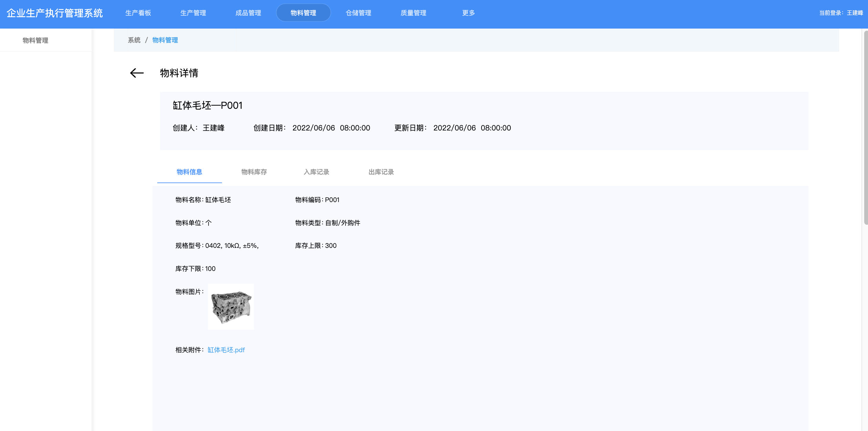Switch to the 入库记录 tab
Image resolution: width=868 pixels, height=431 pixels.
coord(316,172)
